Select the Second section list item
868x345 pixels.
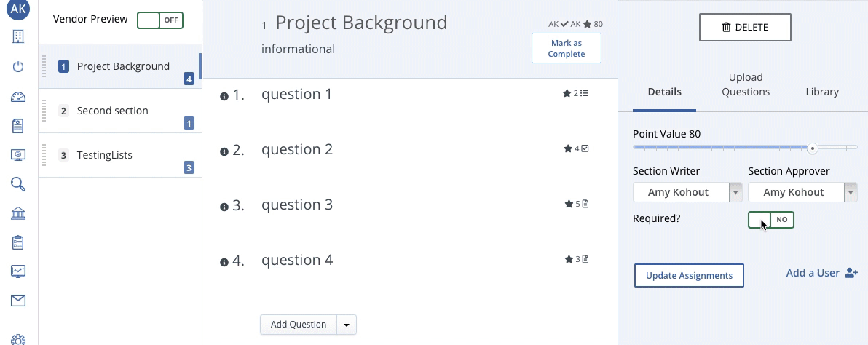click(x=113, y=111)
